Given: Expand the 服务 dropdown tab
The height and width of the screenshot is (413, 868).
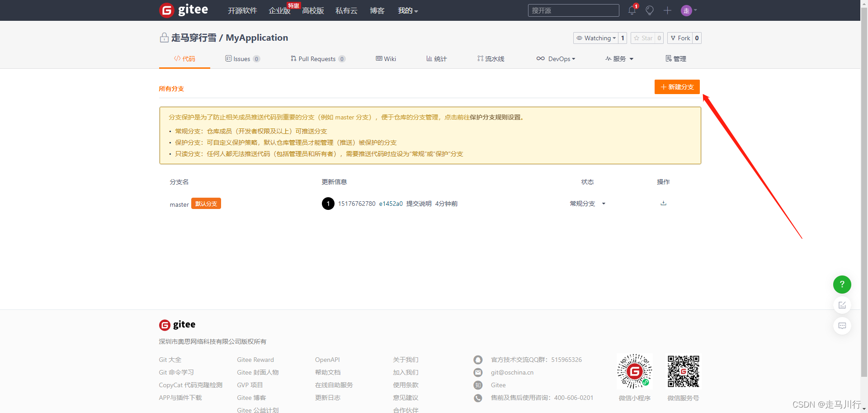Looking at the screenshot, I should tap(619, 59).
